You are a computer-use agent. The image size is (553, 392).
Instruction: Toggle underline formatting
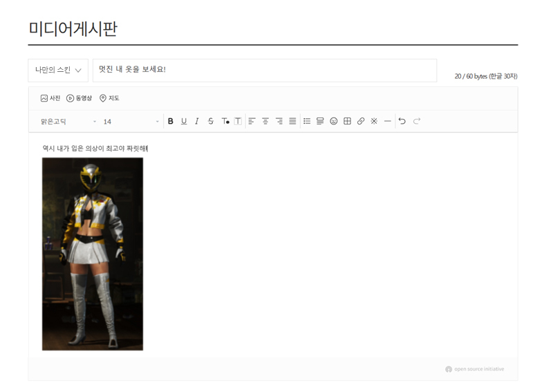click(184, 121)
